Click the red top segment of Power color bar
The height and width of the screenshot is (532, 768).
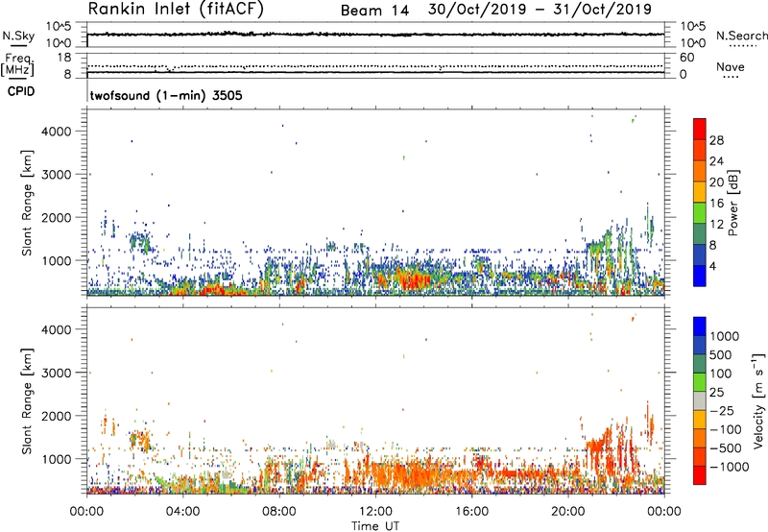(700, 129)
